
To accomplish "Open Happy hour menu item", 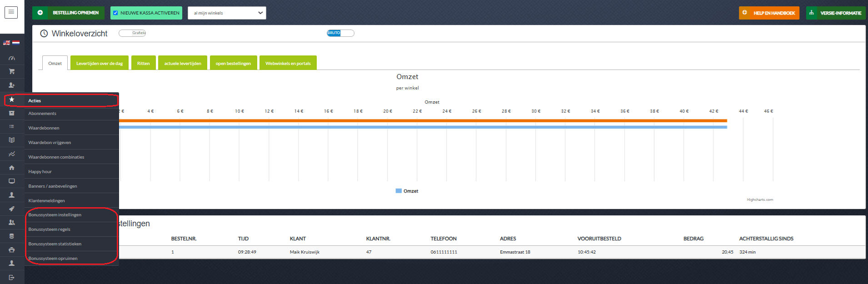I will (x=72, y=172).
